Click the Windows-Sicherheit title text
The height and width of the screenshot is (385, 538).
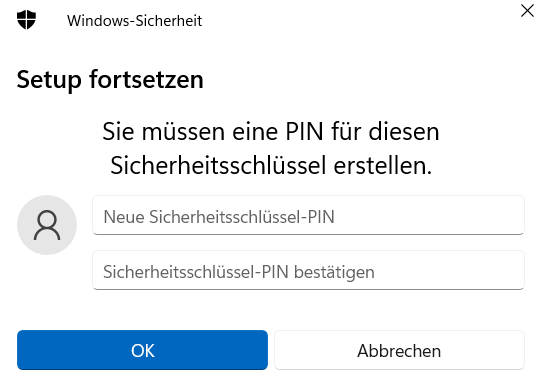[134, 21]
